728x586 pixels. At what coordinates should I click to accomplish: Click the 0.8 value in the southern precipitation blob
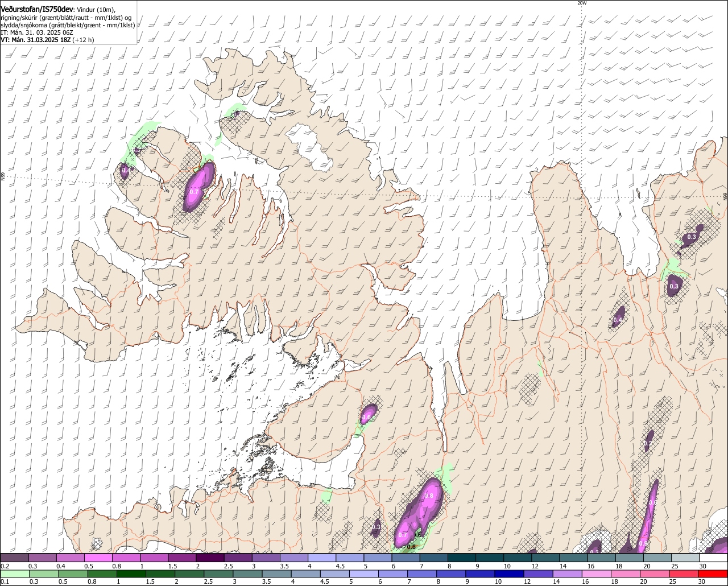pos(429,496)
